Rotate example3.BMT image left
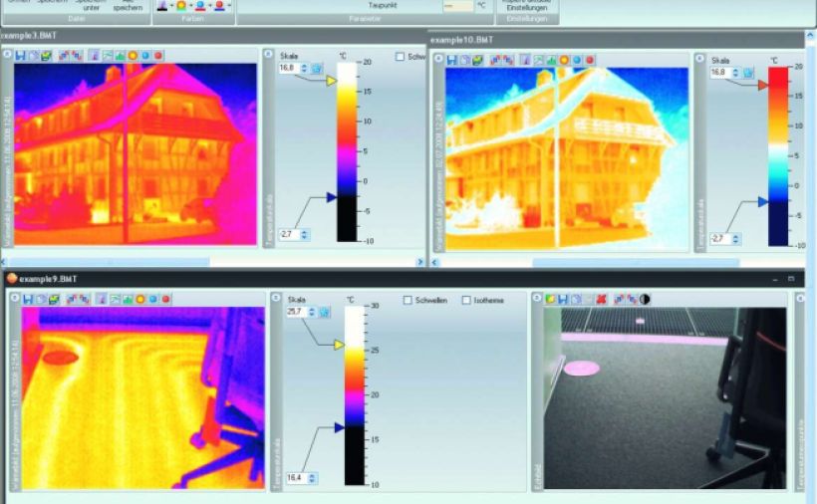817x504 pixels. [x=64, y=55]
